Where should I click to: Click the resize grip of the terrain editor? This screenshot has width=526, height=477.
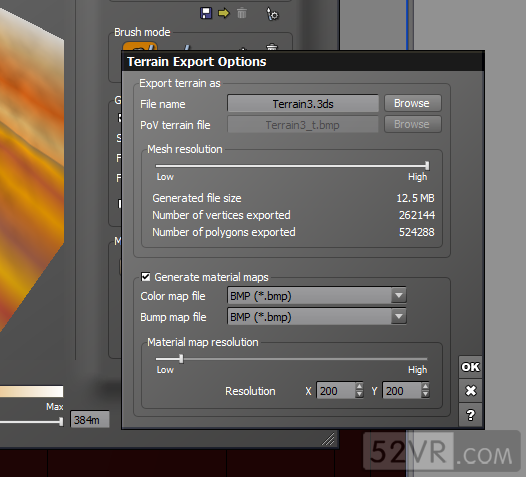(328, 439)
